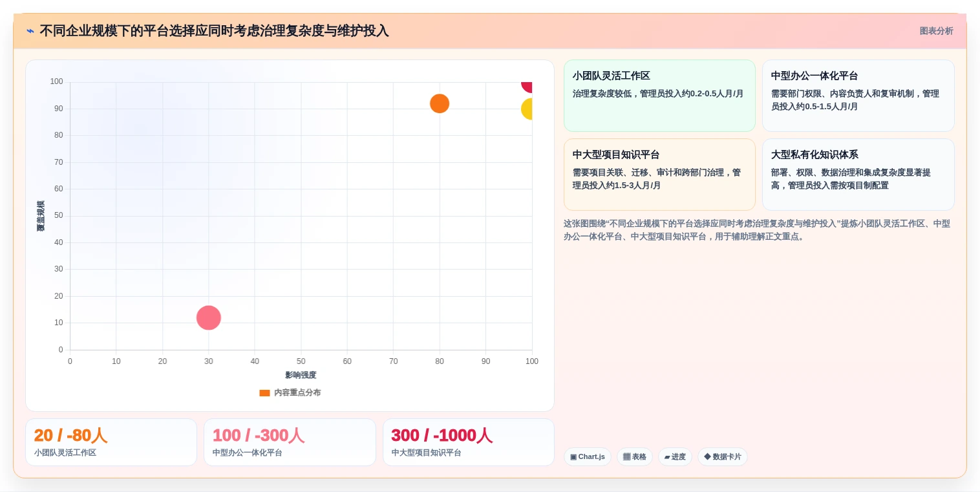Screen dimensions: 980x492
Task: Click the 图表分析 label in header
Action: coord(936,31)
